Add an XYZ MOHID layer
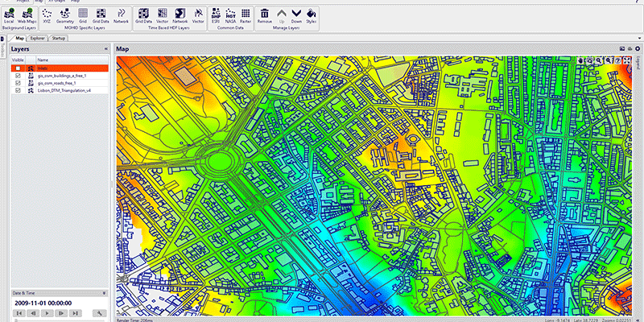The height and width of the screenshot is (322, 644). tap(47, 15)
